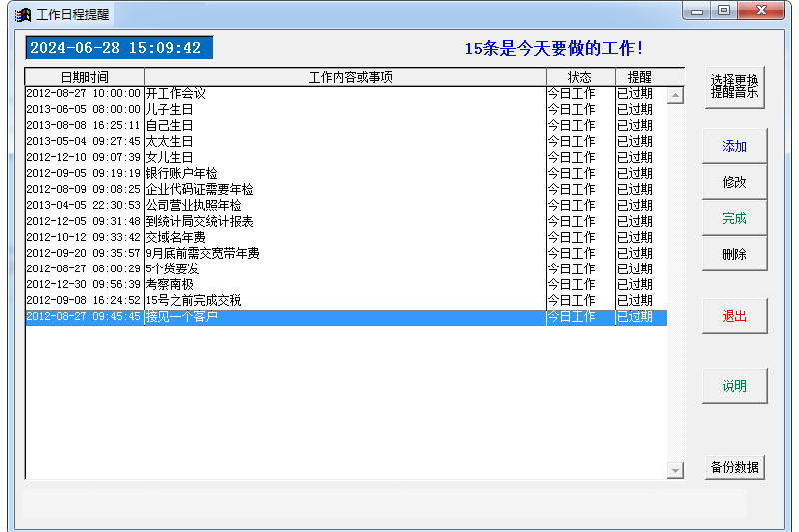Click the 15条是今天要做的工作! message

pos(554,48)
